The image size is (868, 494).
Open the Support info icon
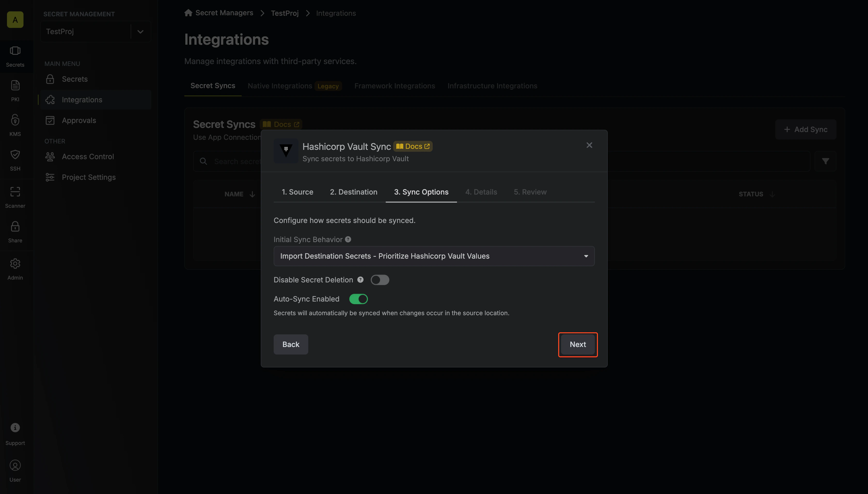pos(15,428)
